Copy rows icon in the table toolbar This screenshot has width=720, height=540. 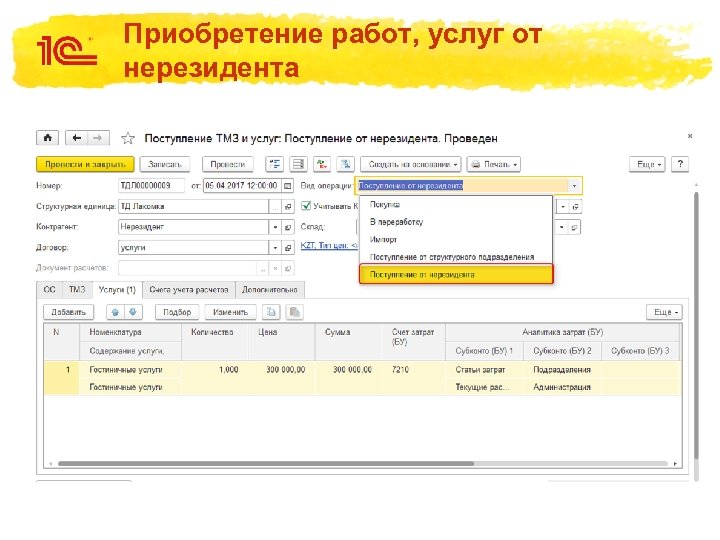click(x=271, y=312)
